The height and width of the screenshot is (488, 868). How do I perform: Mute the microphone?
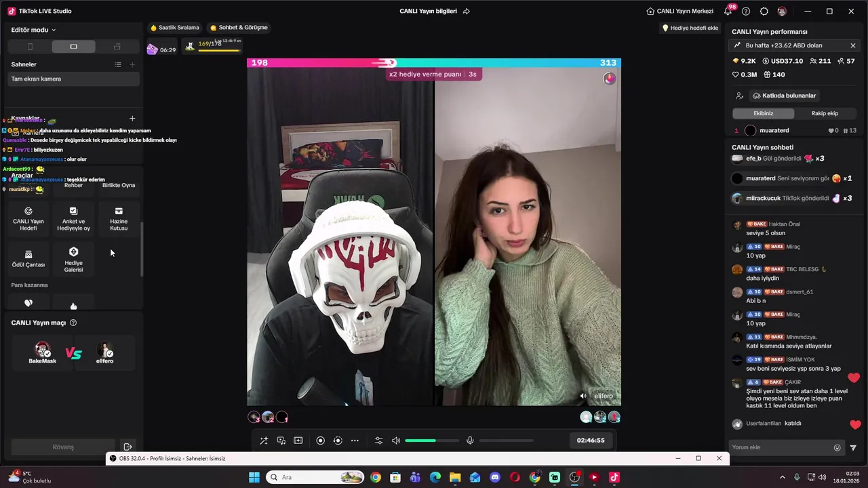coord(470,441)
